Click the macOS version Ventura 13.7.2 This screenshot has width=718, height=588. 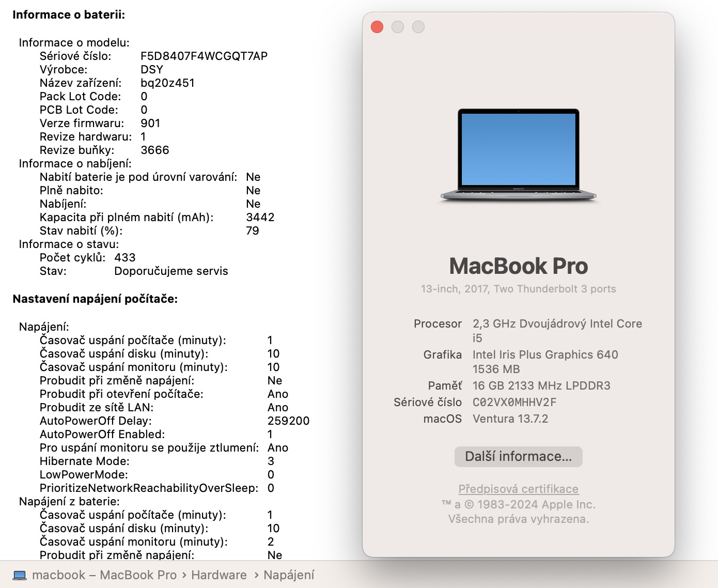point(510,419)
